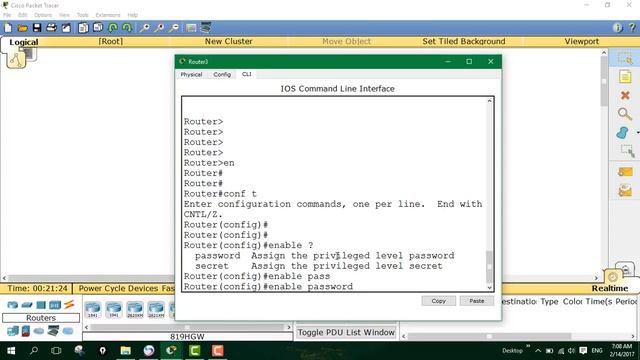Click the Redo green arrow icon

(127, 28)
